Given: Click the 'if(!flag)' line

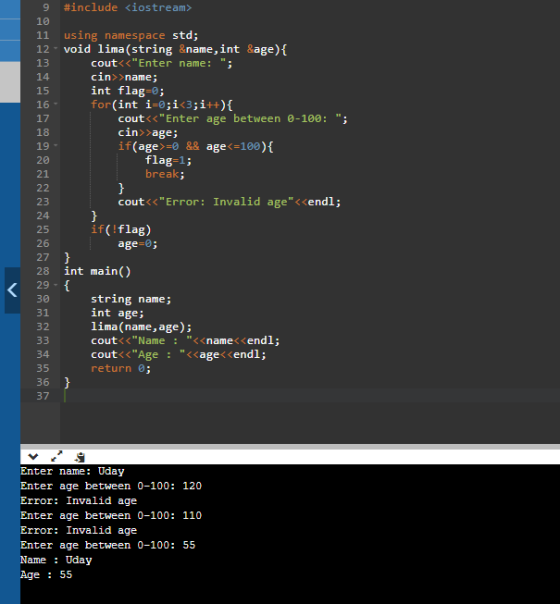Looking at the screenshot, I should 121,230.
